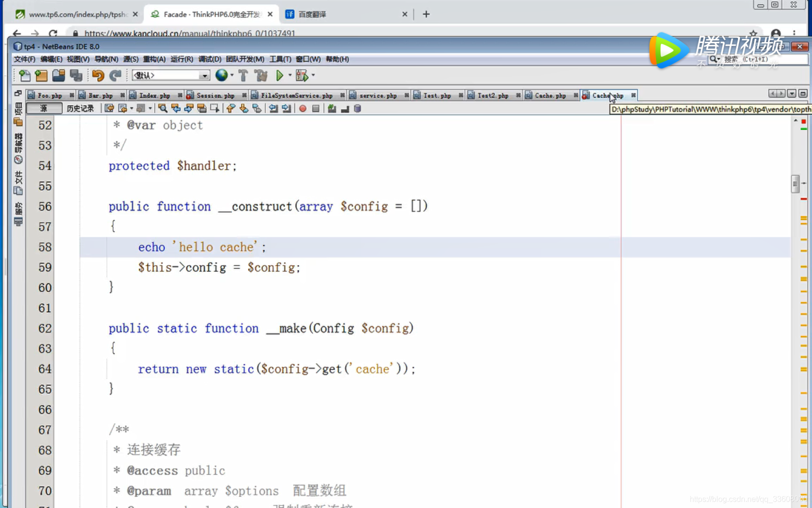Image resolution: width=812 pixels, height=508 pixels.
Task: Open the configuration combo box
Action: (x=171, y=75)
